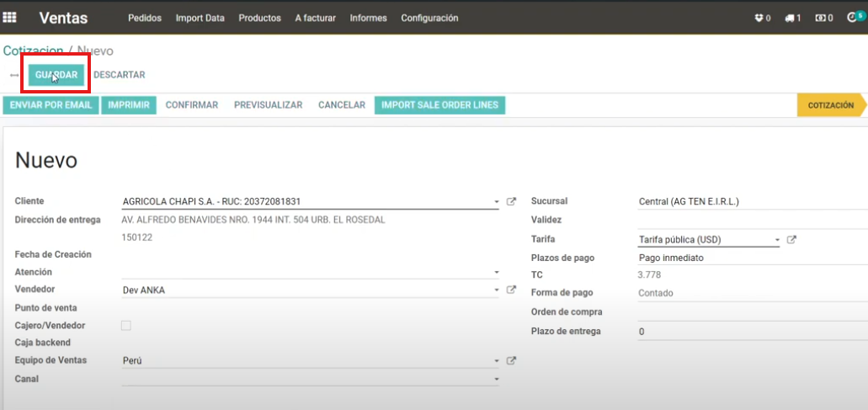Open the Pedidos menu
The height and width of the screenshot is (410, 868).
coord(144,18)
